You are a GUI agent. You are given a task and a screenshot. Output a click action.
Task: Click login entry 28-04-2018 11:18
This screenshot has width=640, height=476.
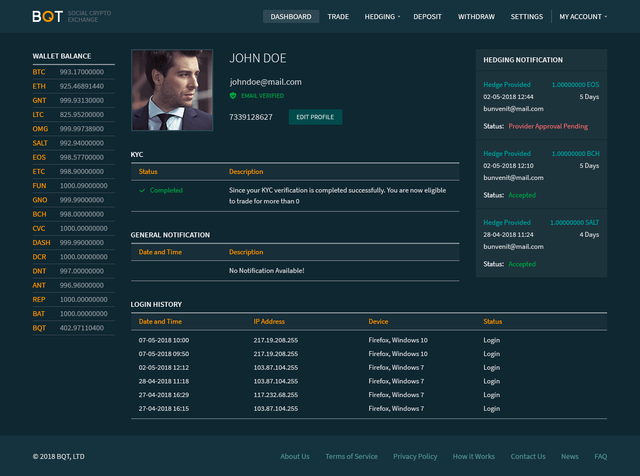pyautogui.click(x=164, y=381)
